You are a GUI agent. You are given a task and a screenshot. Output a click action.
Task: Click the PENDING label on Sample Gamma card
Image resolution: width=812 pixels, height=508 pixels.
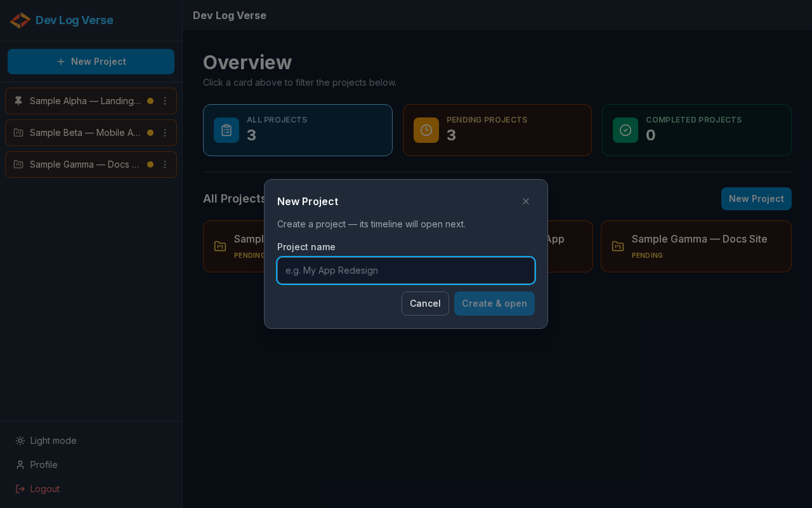(647, 255)
